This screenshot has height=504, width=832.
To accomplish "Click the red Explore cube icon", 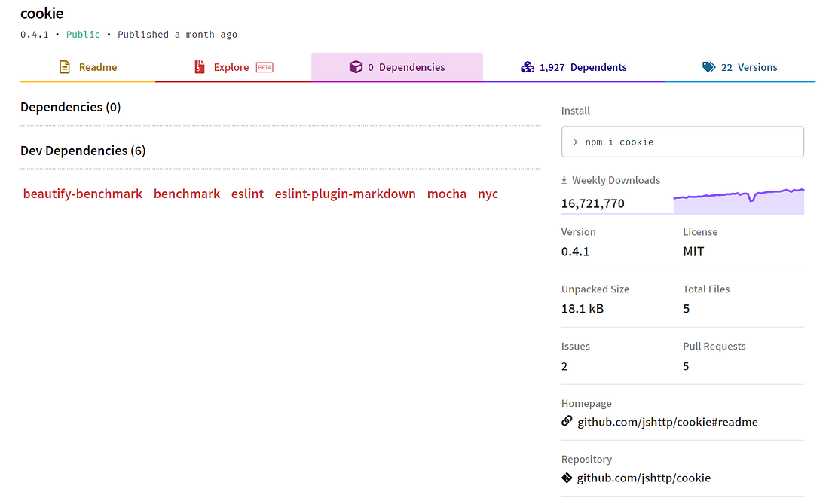I will point(200,67).
